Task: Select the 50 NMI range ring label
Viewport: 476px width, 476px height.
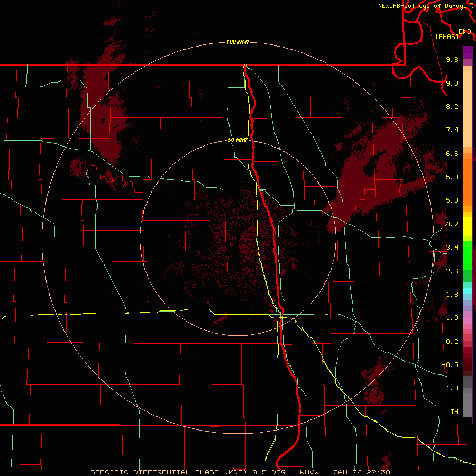Action: [237, 140]
